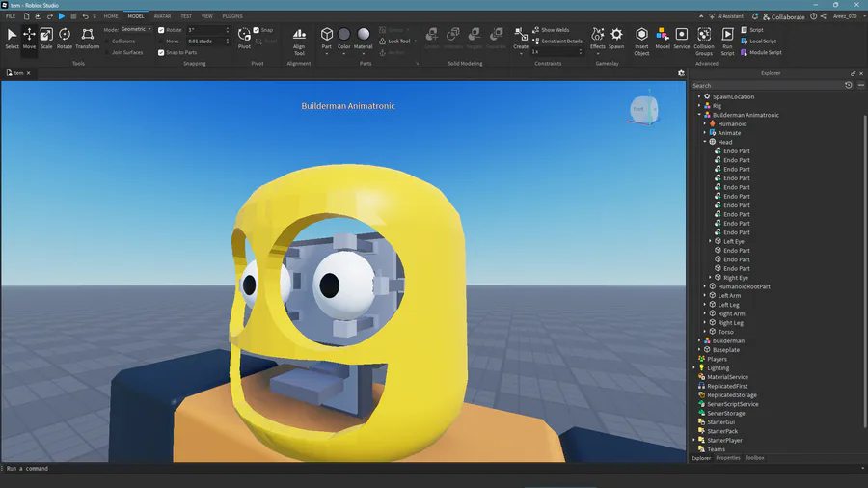Toggle the Pivot Snap checkbox

(257, 30)
